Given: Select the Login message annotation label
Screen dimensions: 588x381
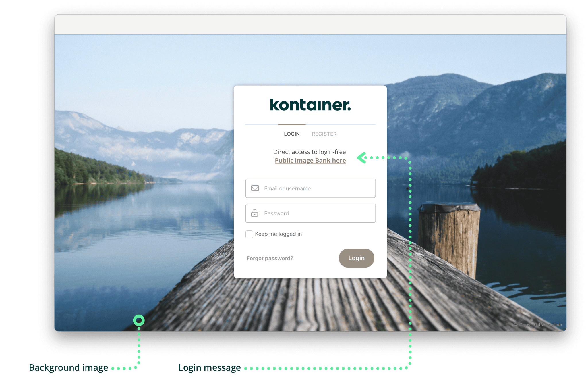Looking at the screenshot, I should (209, 368).
